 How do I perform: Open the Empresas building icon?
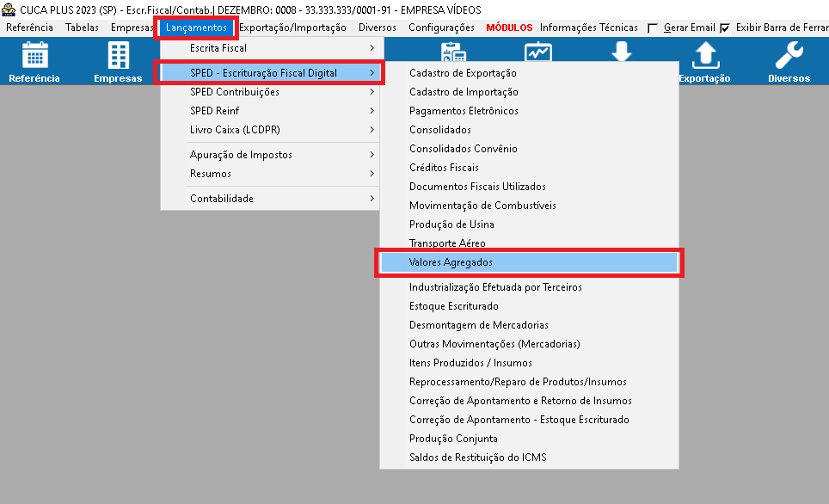point(118,55)
